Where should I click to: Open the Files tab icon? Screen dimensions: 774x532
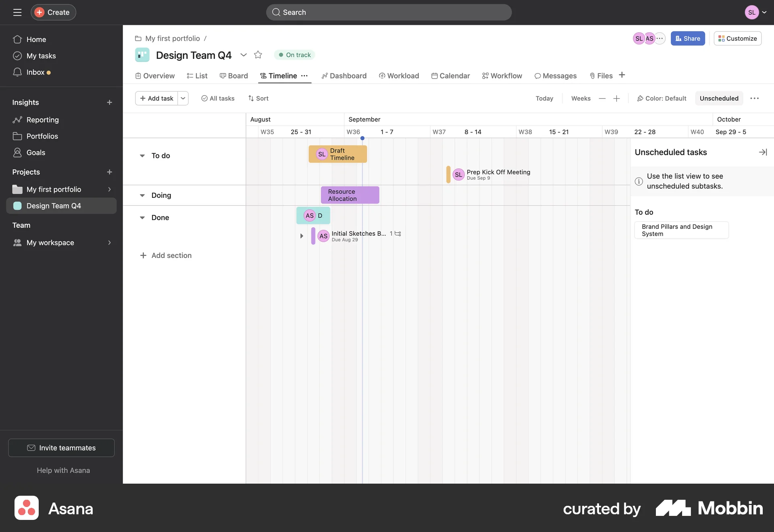(592, 76)
